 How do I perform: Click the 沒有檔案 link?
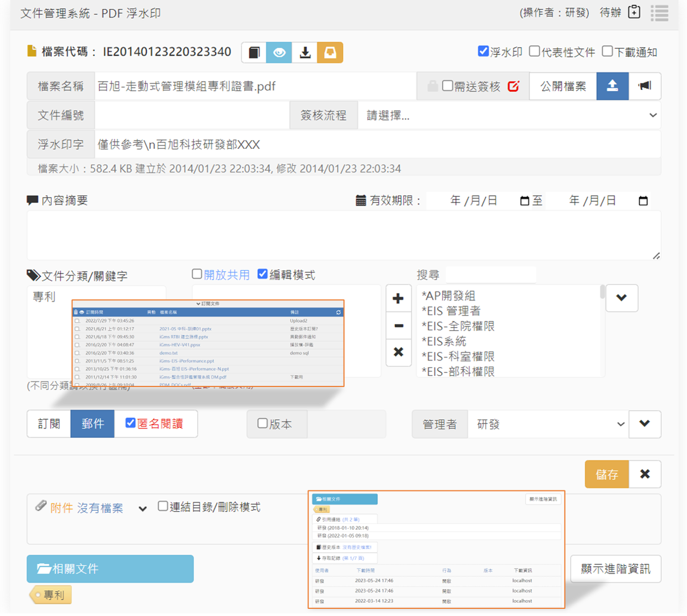100,508
